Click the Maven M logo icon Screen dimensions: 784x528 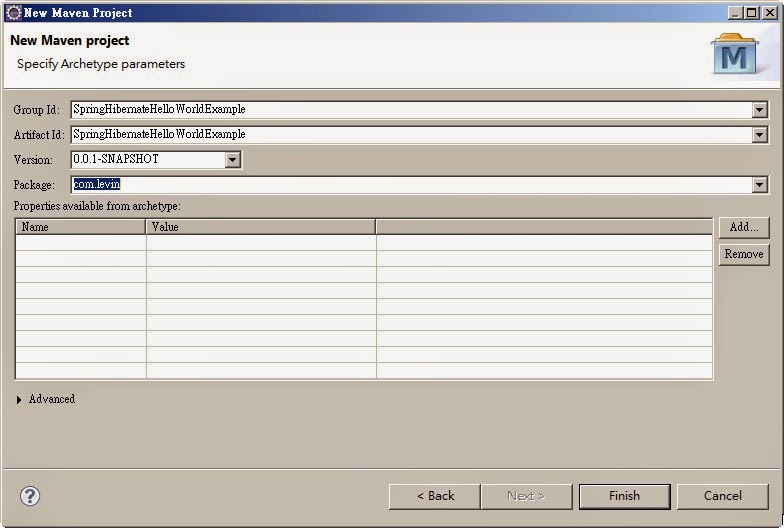pyautogui.click(x=734, y=54)
